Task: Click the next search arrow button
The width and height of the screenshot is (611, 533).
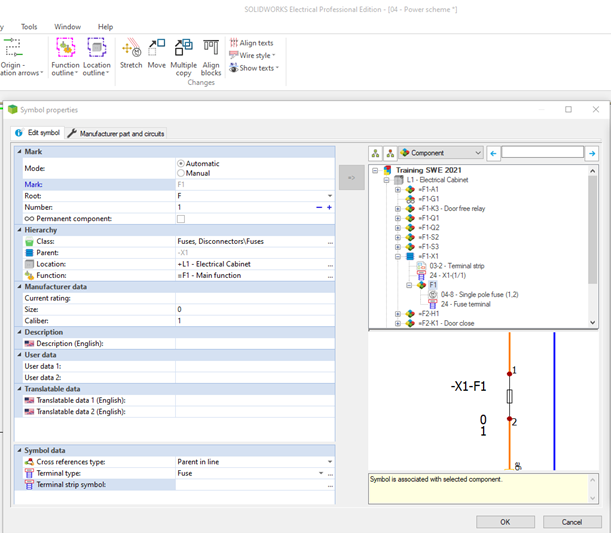Action: (592, 154)
